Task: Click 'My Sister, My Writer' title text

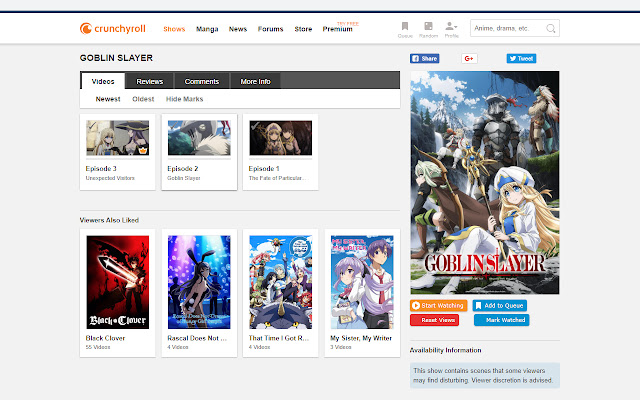Action: (361, 338)
